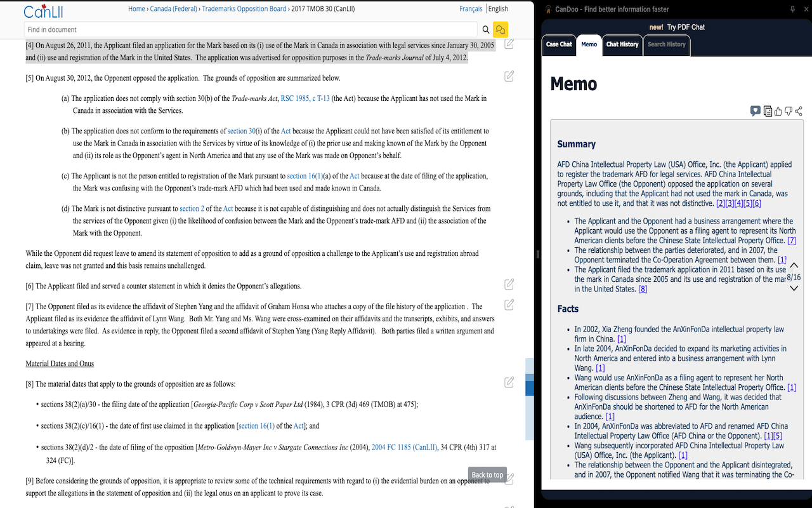
Task: Open the note icon beside paragraph [8]
Action: (509, 382)
